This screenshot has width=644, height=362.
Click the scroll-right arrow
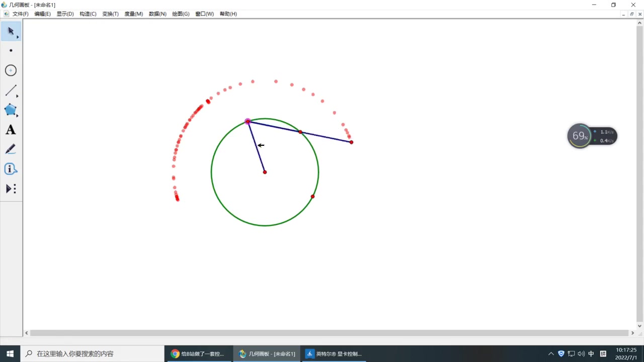click(x=632, y=333)
